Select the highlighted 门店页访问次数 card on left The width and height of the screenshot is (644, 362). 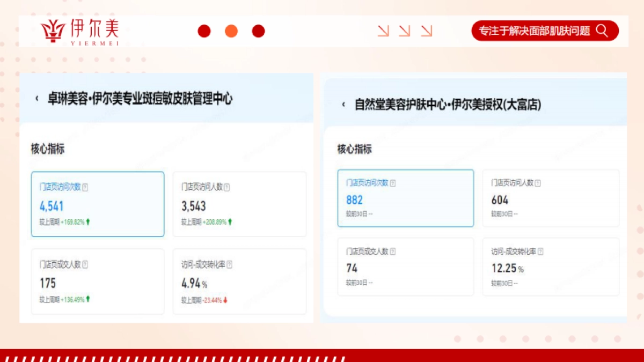pyautogui.click(x=97, y=204)
